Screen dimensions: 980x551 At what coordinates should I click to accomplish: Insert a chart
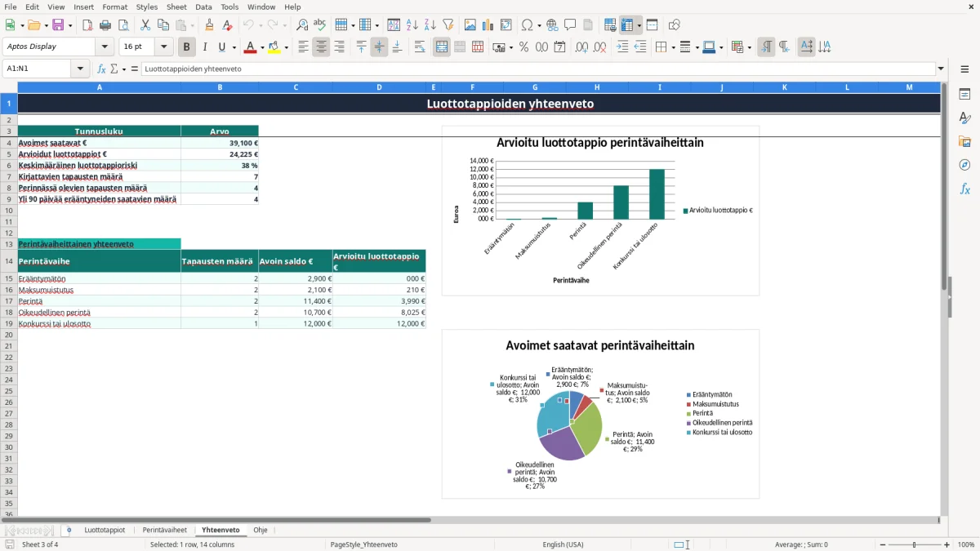pyautogui.click(x=488, y=25)
